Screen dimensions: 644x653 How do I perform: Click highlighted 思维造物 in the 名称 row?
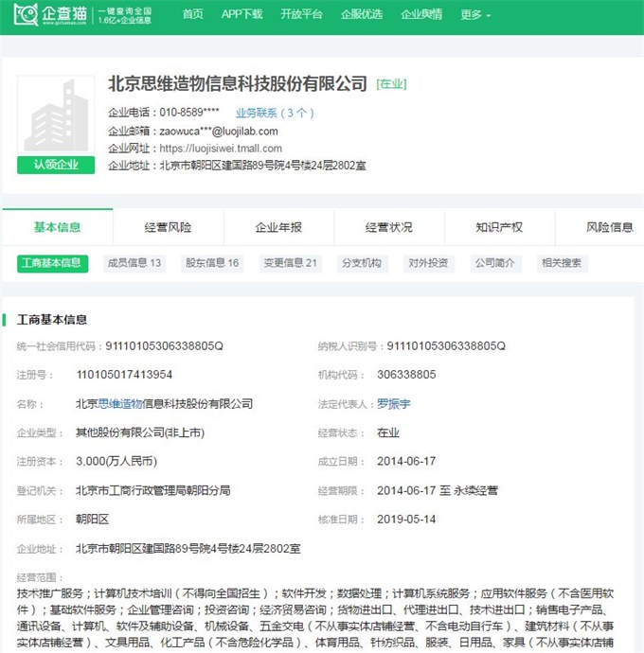pyautogui.click(x=120, y=403)
